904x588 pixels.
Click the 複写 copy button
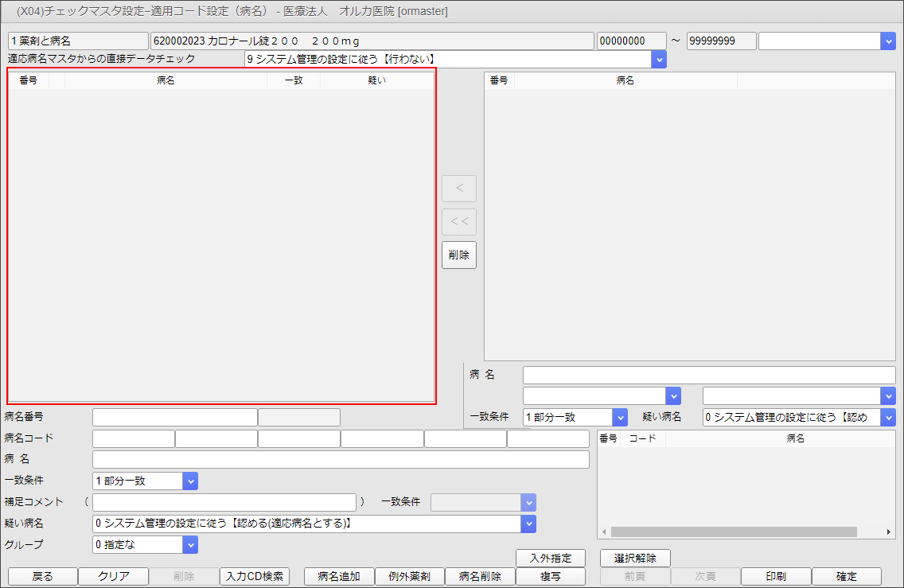551,576
